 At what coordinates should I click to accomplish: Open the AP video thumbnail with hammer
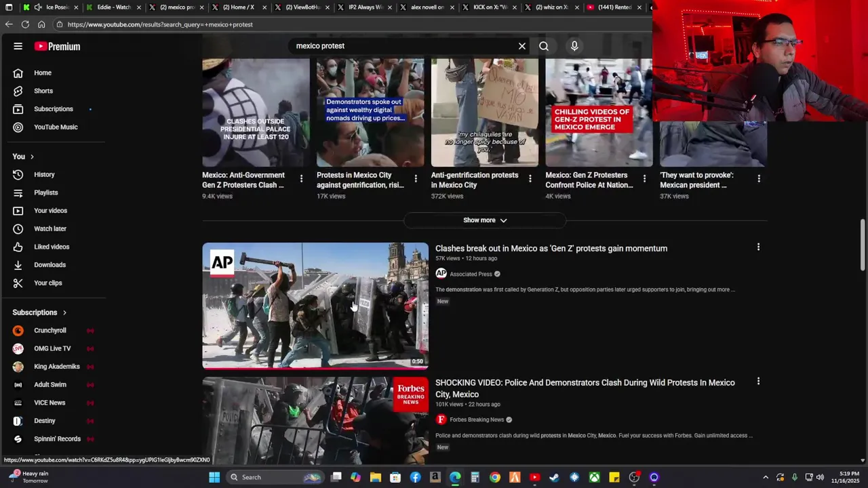pos(315,306)
